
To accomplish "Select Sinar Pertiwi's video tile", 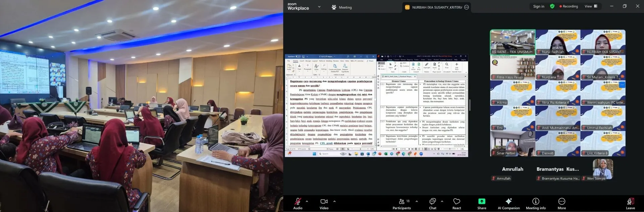I will pos(513,144).
